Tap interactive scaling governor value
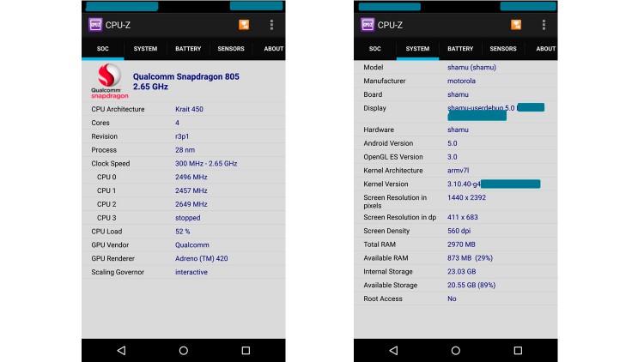Image resolution: width=644 pixels, height=362 pixels. point(191,272)
